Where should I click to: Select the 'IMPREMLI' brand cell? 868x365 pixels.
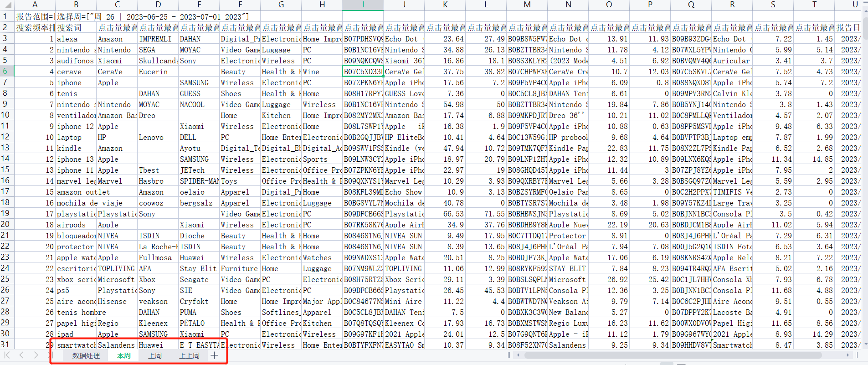(x=158, y=39)
